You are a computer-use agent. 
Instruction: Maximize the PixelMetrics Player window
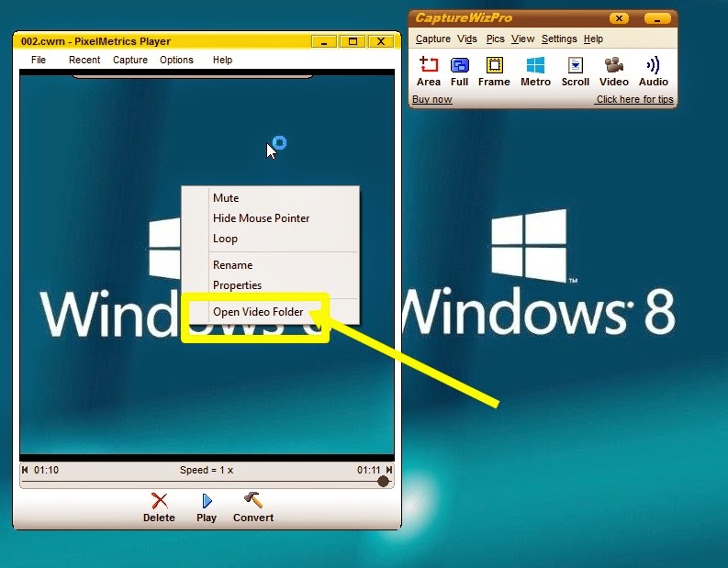click(353, 42)
